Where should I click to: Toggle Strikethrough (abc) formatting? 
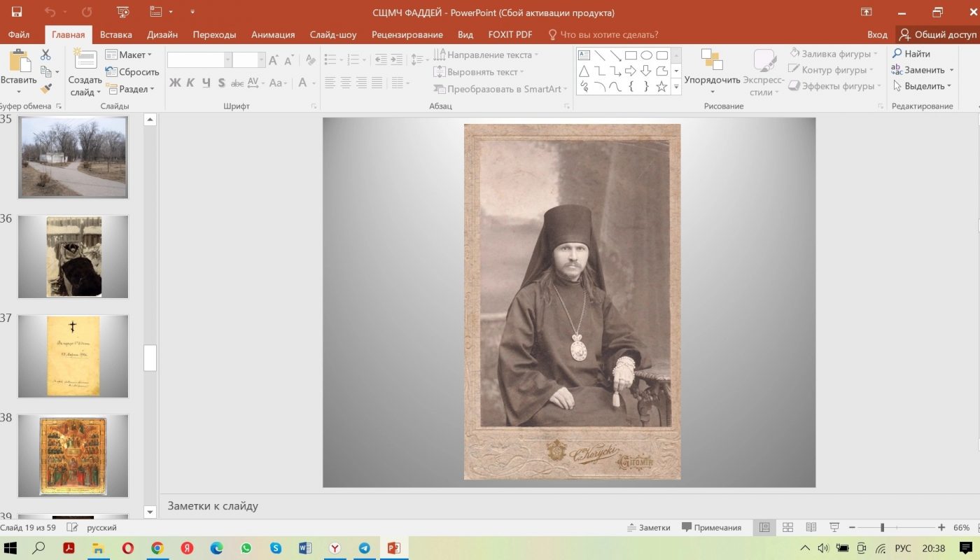tap(237, 83)
